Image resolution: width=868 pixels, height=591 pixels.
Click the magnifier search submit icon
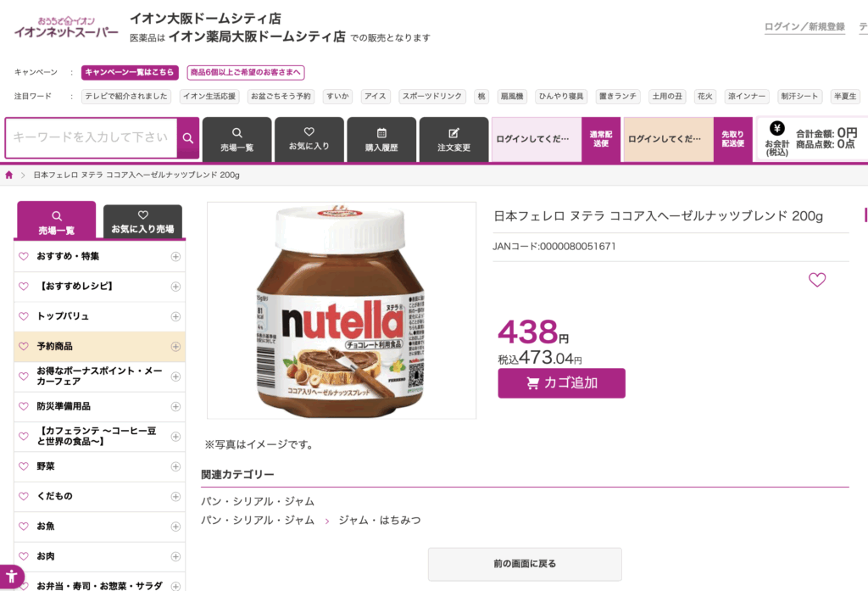188,138
